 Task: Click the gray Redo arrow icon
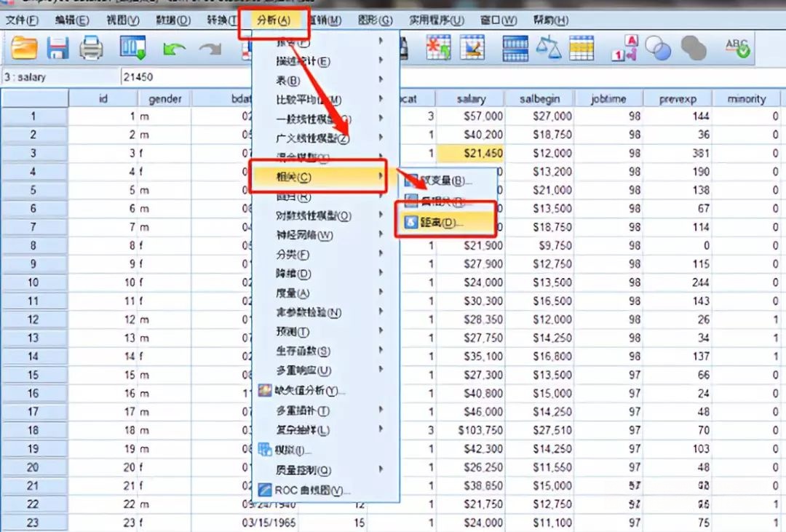point(210,49)
